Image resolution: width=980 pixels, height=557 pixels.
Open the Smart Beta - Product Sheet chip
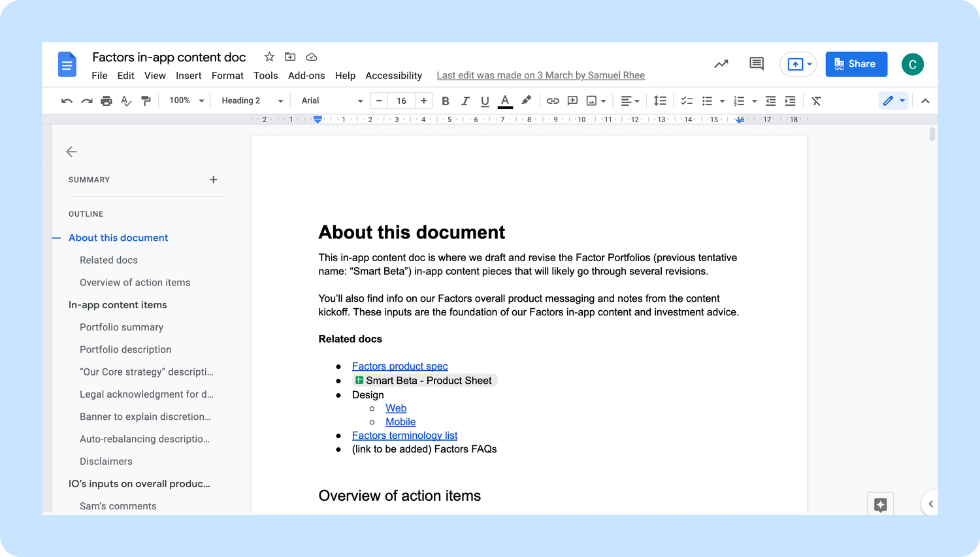pos(425,381)
